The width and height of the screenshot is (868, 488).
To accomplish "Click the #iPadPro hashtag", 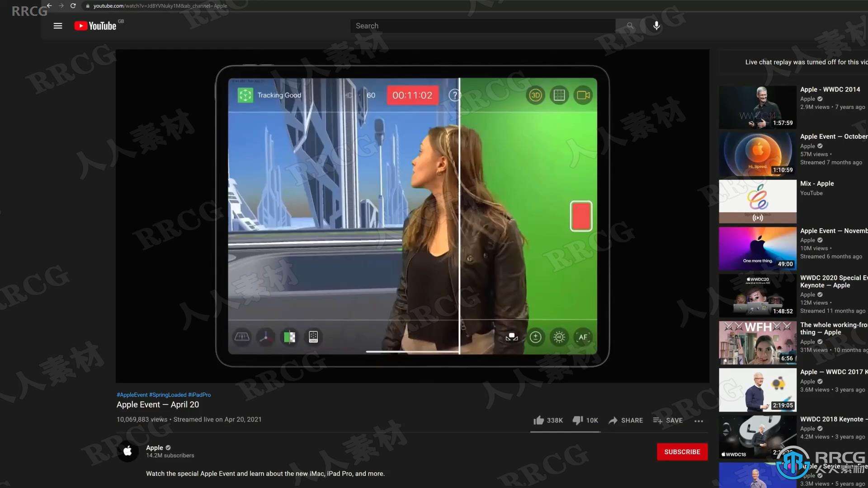I will (199, 395).
